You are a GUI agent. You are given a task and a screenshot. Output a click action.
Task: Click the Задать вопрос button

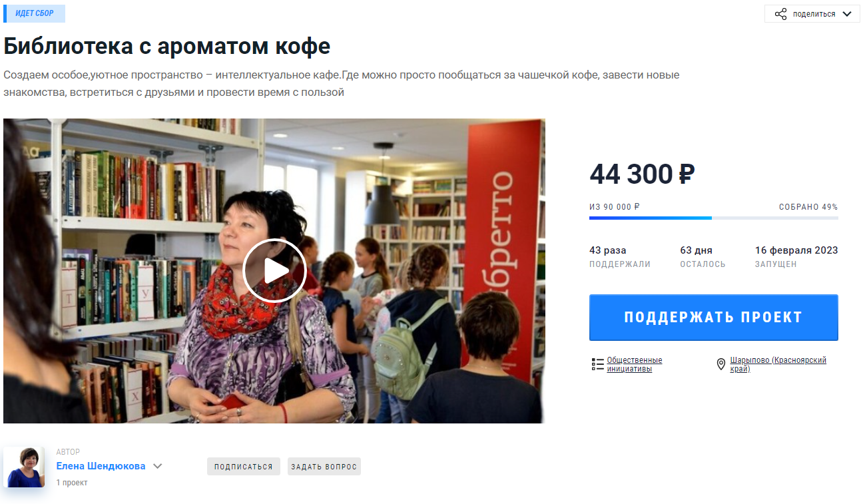(x=324, y=467)
